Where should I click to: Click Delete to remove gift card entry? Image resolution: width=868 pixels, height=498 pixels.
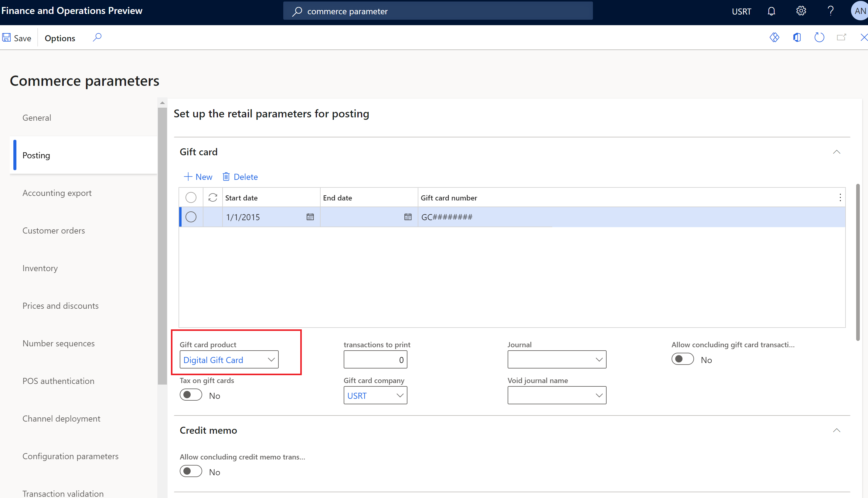click(x=240, y=176)
